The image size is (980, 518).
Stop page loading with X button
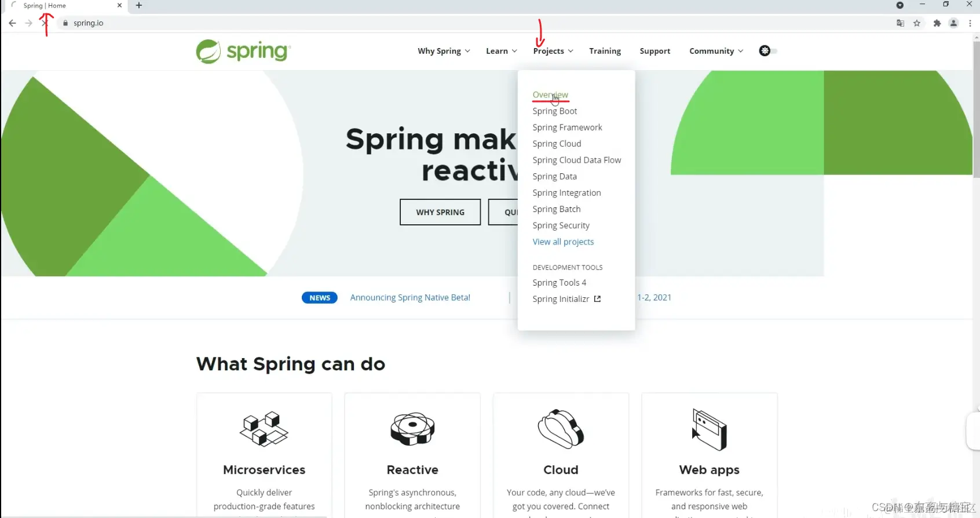coord(45,23)
